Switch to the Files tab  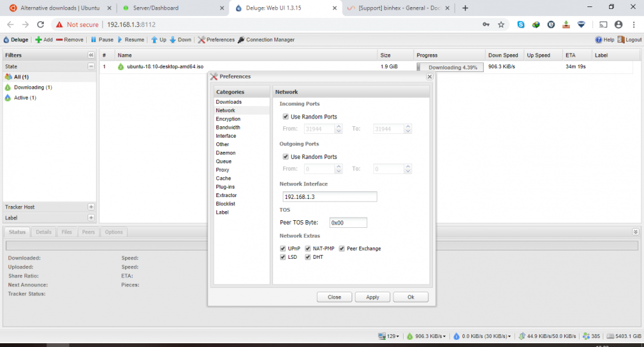(66, 232)
